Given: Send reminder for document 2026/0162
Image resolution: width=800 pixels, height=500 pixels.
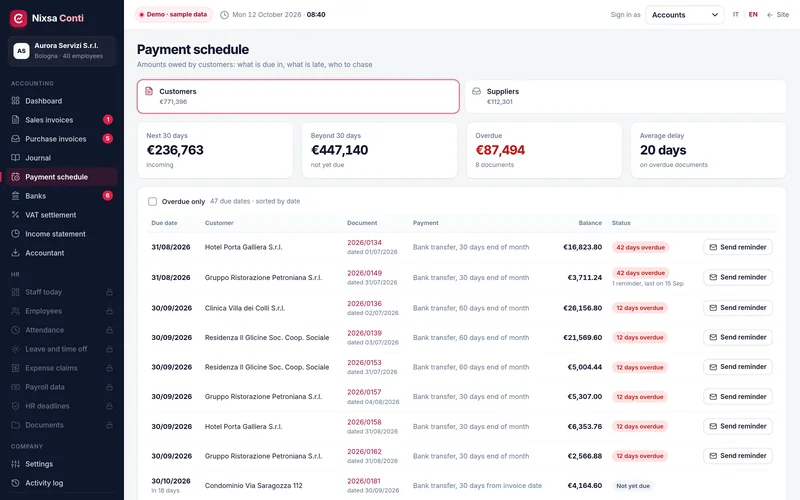Looking at the screenshot, I should 738,456.
